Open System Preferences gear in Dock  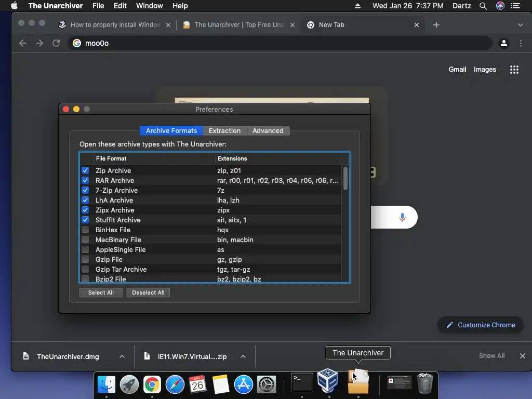click(x=267, y=384)
